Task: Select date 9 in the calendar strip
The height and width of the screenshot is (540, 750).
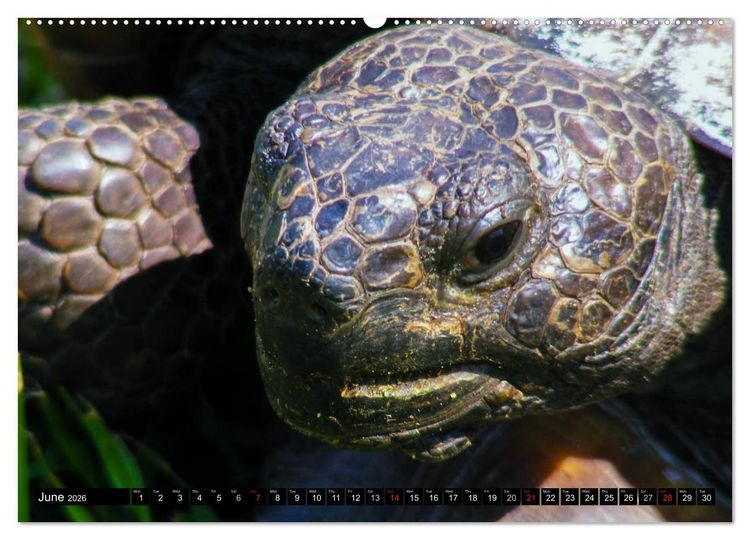Action: (x=297, y=496)
